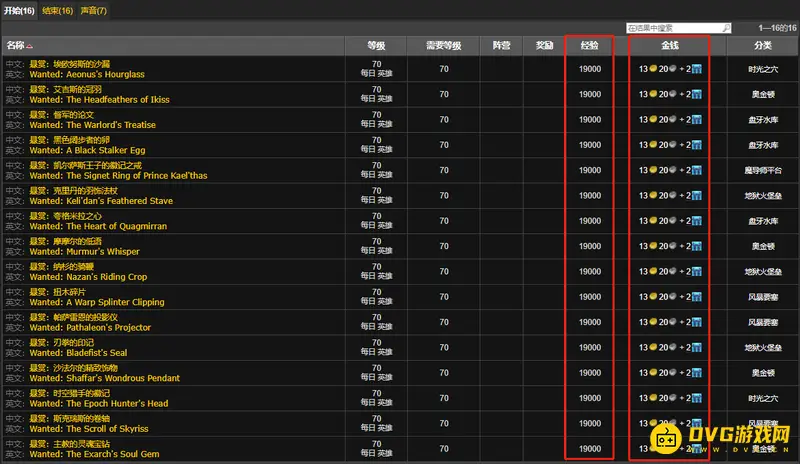800x464 pixels.
Task: Sort table by the 等级 column header
Action: coord(376,46)
